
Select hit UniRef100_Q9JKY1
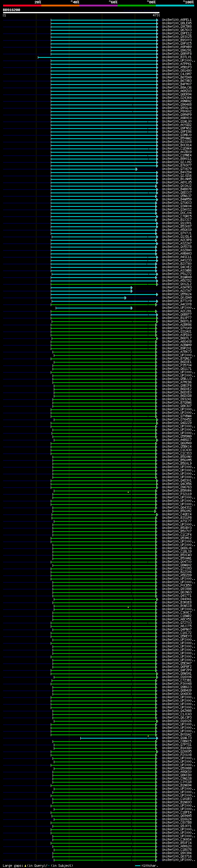pyautogui.click(x=176, y=826)
